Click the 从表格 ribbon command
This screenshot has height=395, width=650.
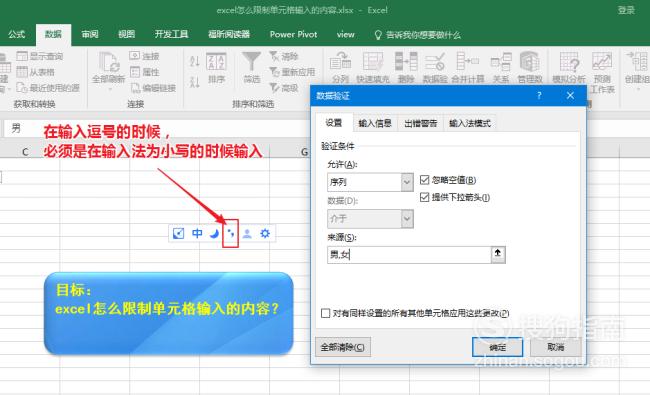coord(36,72)
